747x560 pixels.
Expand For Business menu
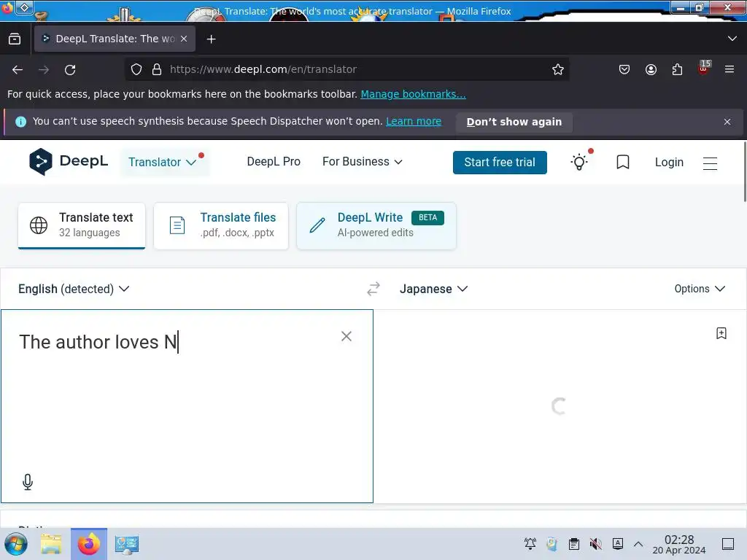362,162
